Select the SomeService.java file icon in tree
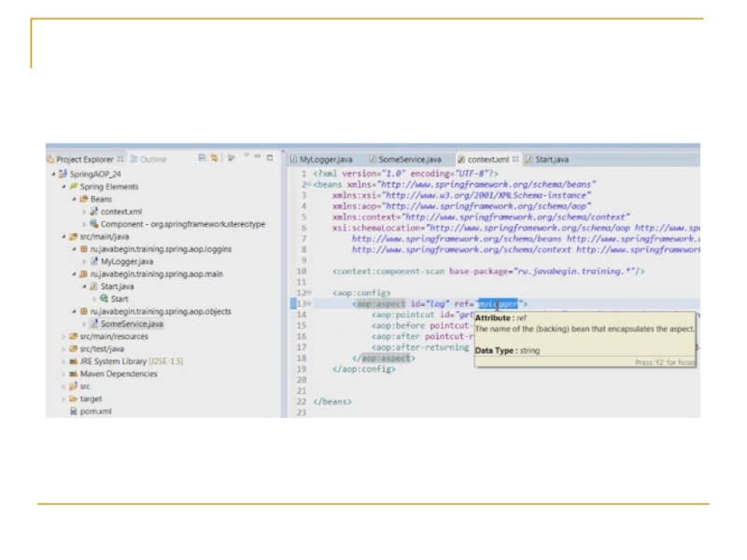 (x=93, y=324)
